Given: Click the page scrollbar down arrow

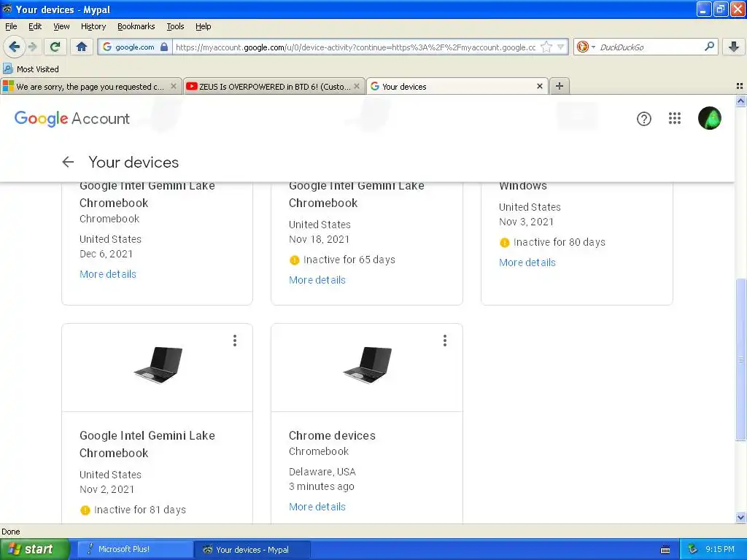Looking at the screenshot, I should click(x=740, y=517).
